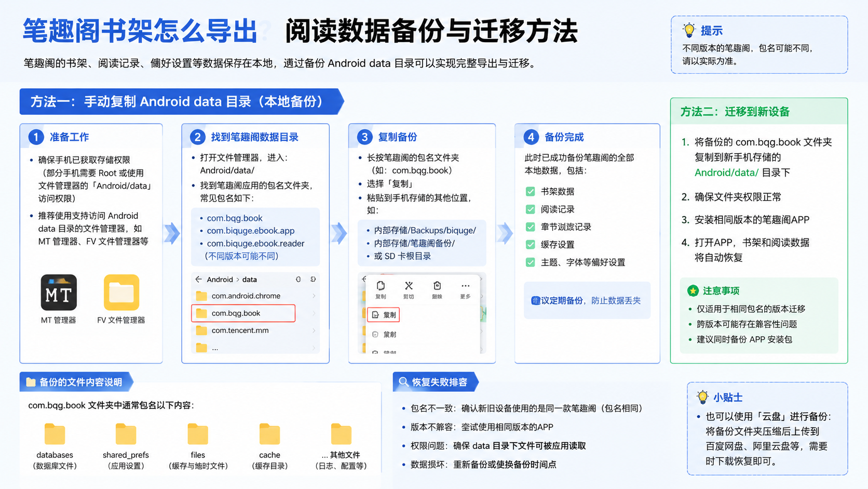Viewport: 868px width, 489px height.
Task: Click the green star icon beside 注意事项
Action: pyautogui.click(x=693, y=291)
